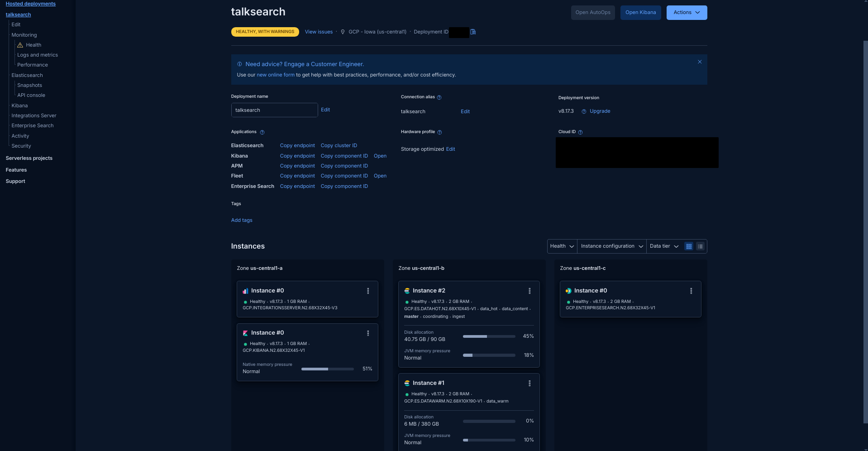Viewport: 868px width, 451px height.
Task: Click the location pin icon near GCP Iowa
Action: [x=343, y=32]
